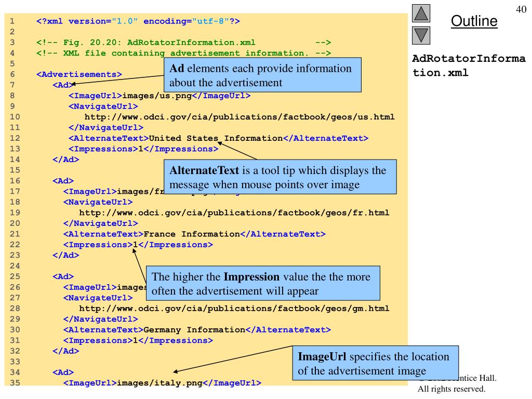The height and width of the screenshot is (399, 532).
Task: Click the xml version declaration on line 1
Action: (138, 21)
